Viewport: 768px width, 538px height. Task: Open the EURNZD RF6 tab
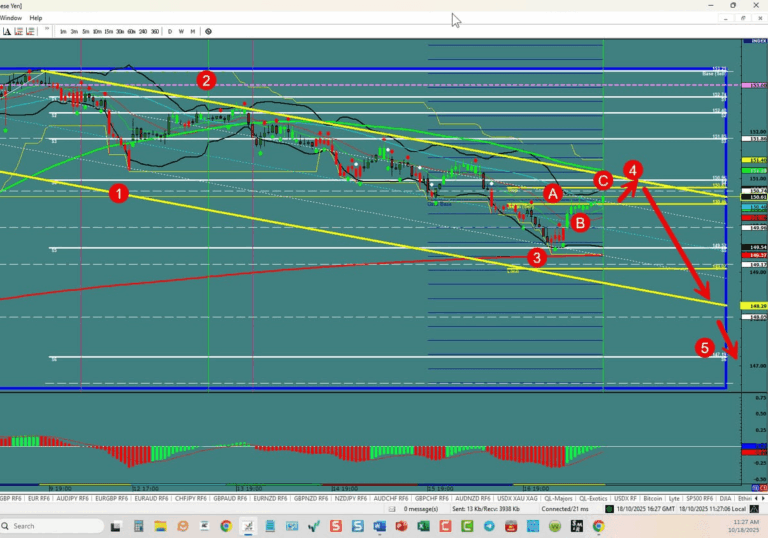270,498
